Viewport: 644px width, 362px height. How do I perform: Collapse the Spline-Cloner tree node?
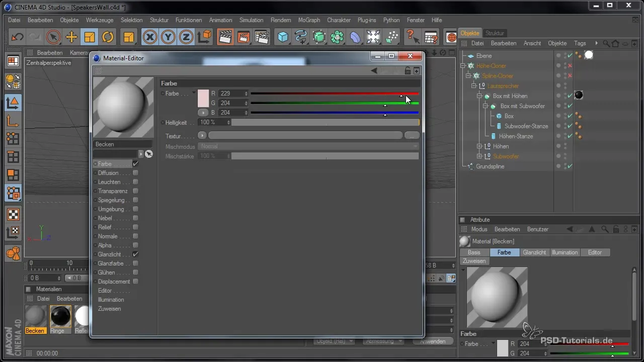(x=468, y=76)
